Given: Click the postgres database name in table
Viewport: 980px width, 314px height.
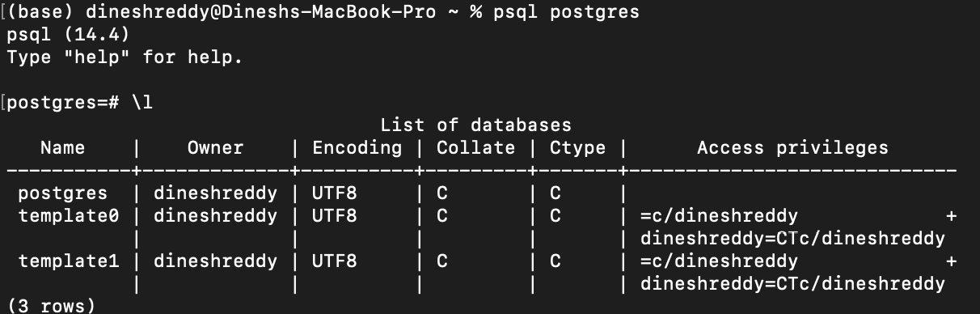Looking at the screenshot, I should pyautogui.click(x=62, y=193).
